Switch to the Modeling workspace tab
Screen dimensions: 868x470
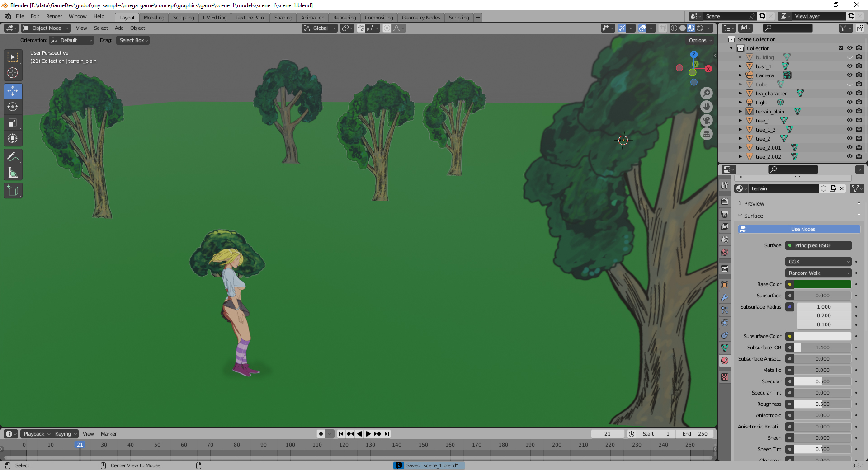coord(154,18)
